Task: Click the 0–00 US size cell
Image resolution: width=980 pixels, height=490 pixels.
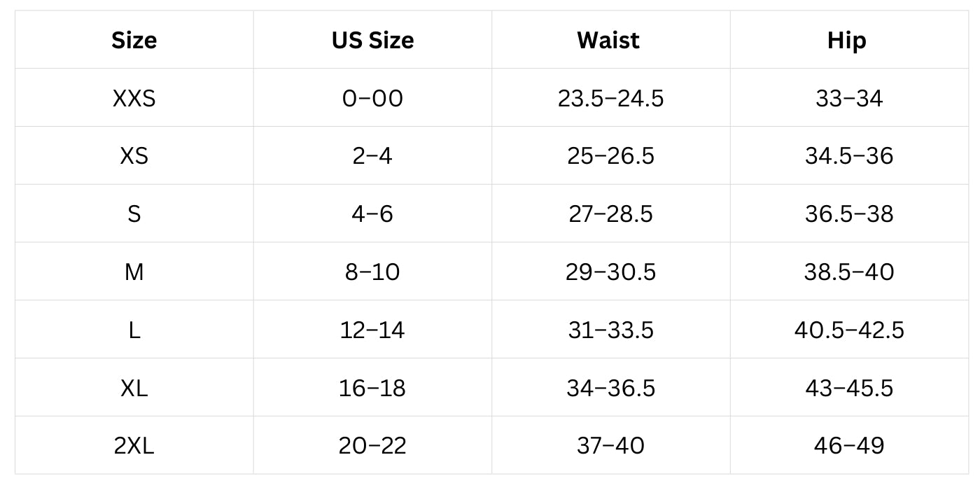Action: coord(372,98)
